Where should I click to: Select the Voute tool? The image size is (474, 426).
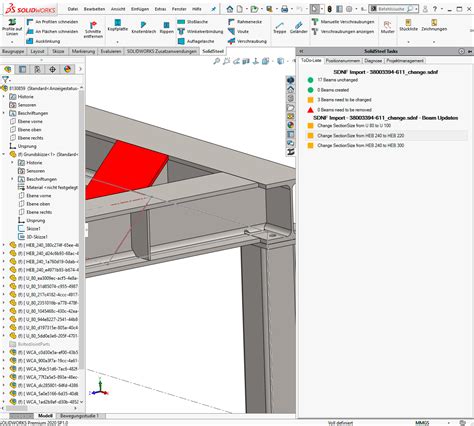click(x=239, y=31)
